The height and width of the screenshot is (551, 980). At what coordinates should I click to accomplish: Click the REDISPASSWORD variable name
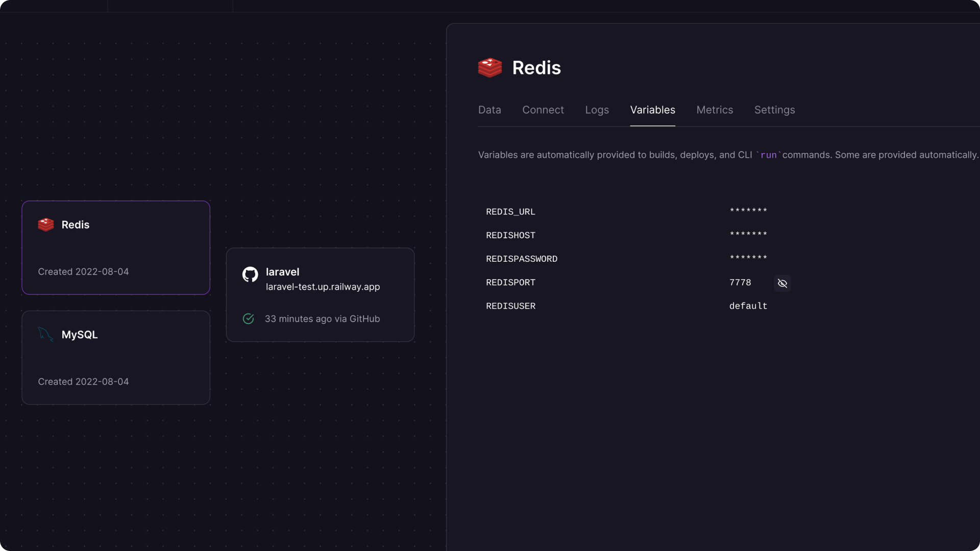coord(522,259)
